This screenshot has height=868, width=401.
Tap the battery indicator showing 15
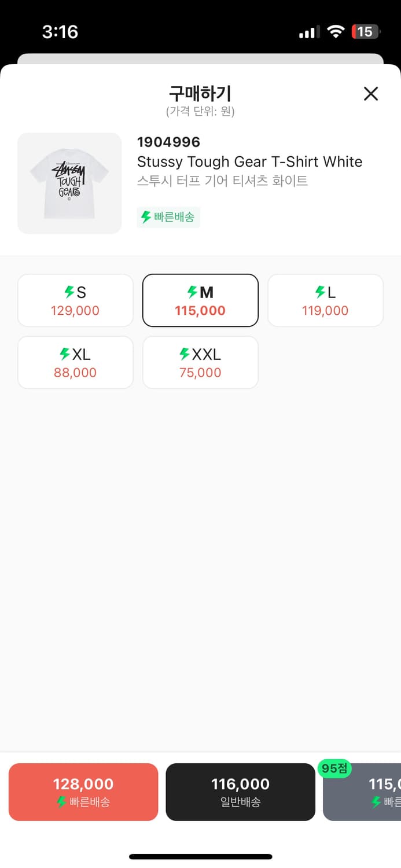coord(366,32)
